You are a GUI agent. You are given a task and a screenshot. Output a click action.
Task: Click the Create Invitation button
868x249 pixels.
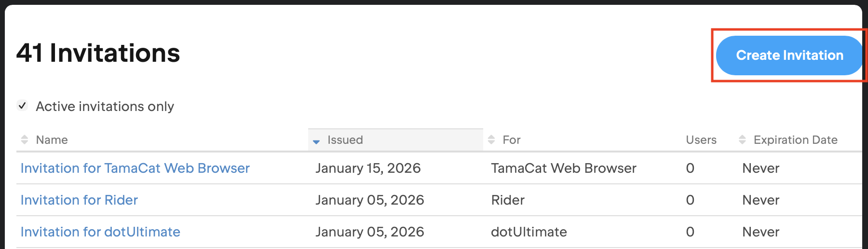[x=789, y=55]
